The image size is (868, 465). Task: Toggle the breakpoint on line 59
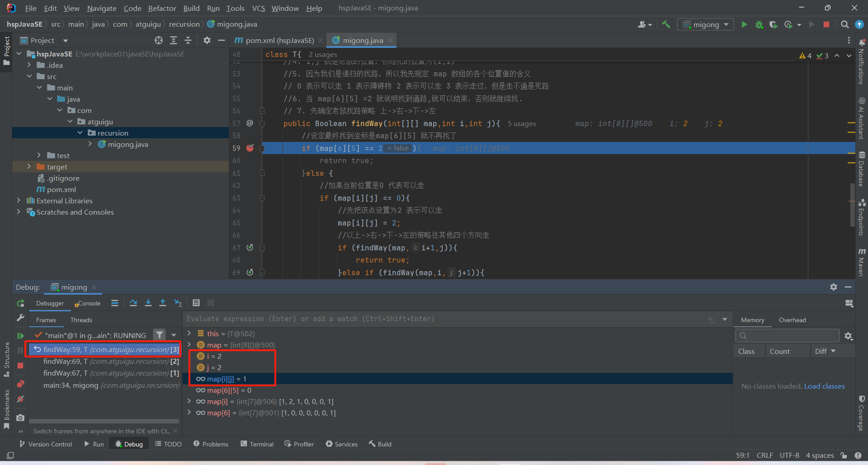tap(250, 148)
